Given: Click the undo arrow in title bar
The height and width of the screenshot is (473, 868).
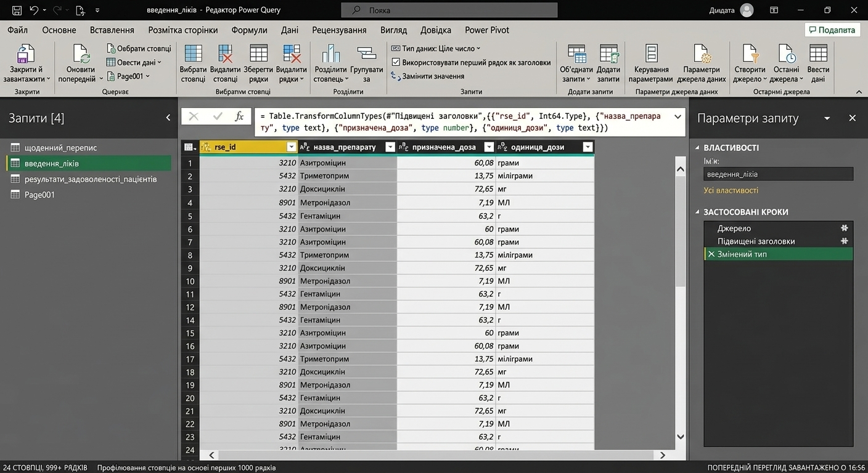Looking at the screenshot, I should [x=35, y=10].
